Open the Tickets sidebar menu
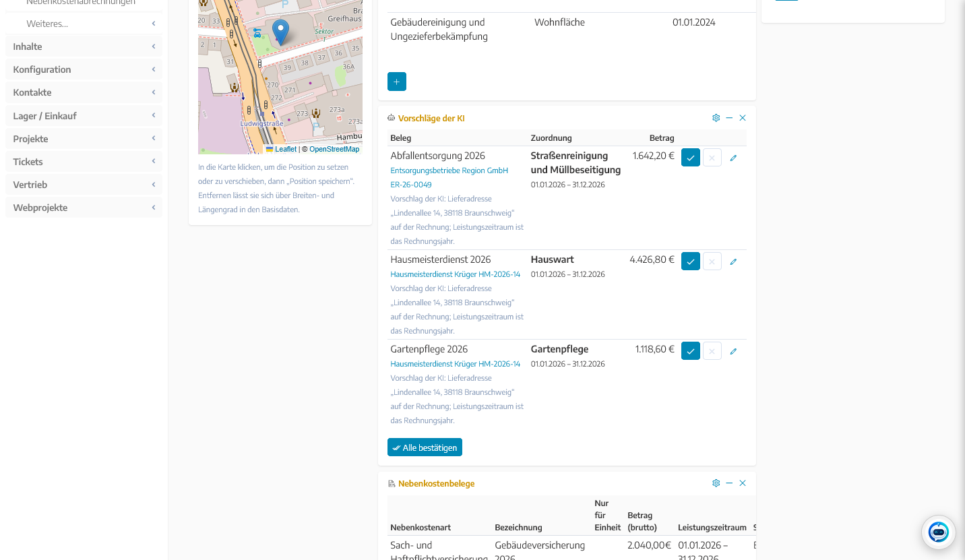The height and width of the screenshot is (560, 965). [x=84, y=162]
